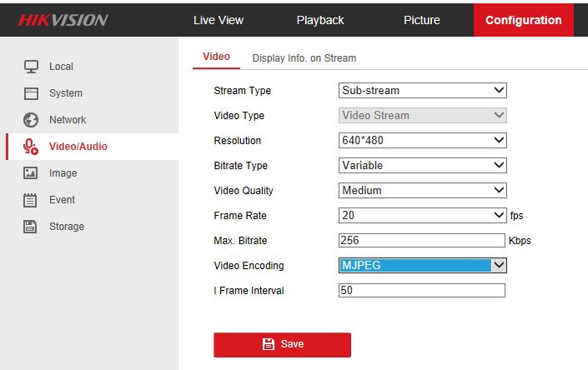The width and height of the screenshot is (588, 370).
Task: Click the Hikvision logo
Action: point(63,20)
